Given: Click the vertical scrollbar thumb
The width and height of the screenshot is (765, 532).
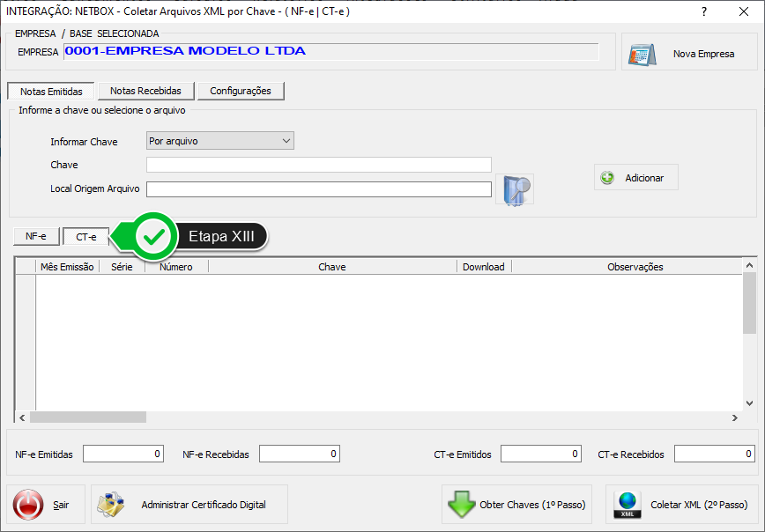Looking at the screenshot, I should pyautogui.click(x=749, y=303).
